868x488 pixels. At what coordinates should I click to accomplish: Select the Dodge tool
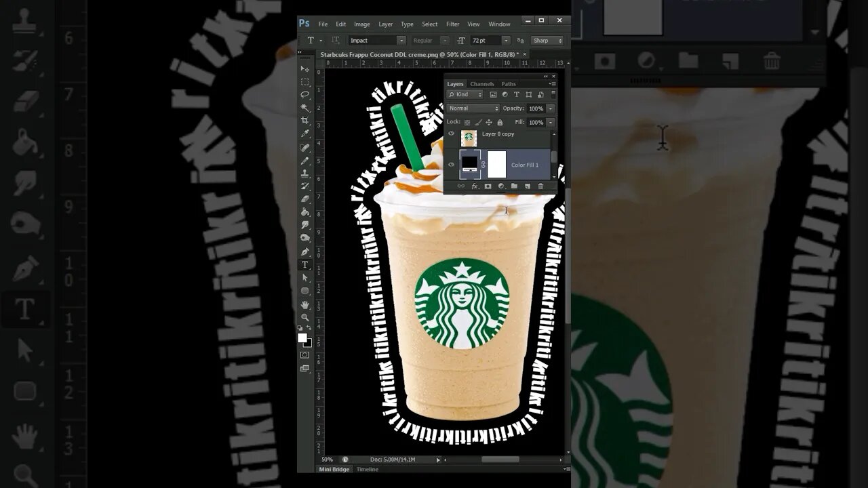coord(305,237)
